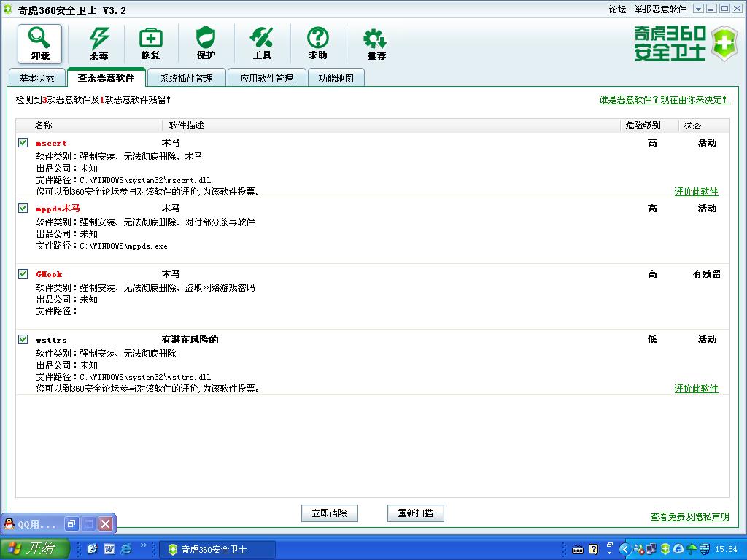747x560 pixels.
Task: Sort by the 软件描述 column header
Action: [391, 125]
